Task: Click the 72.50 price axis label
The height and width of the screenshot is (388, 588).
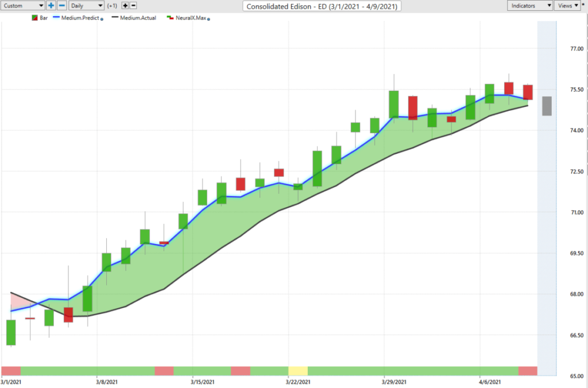Action: click(577, 172)
